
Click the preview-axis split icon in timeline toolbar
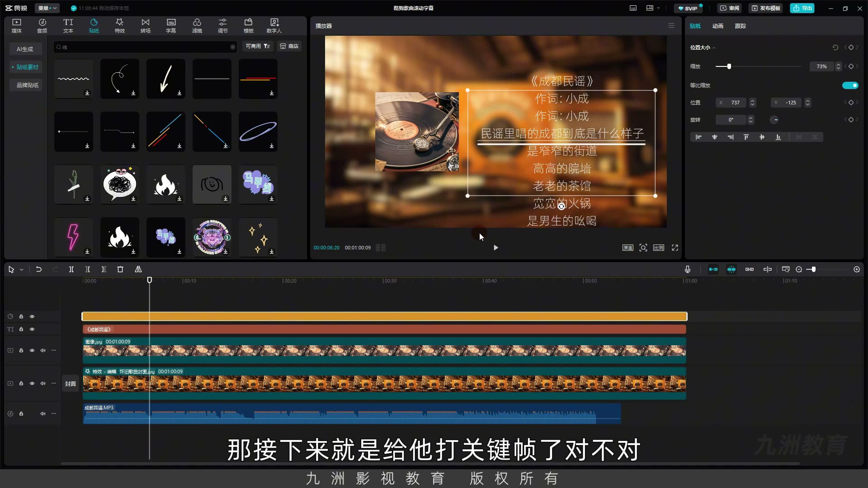click(x=768, y=269)
